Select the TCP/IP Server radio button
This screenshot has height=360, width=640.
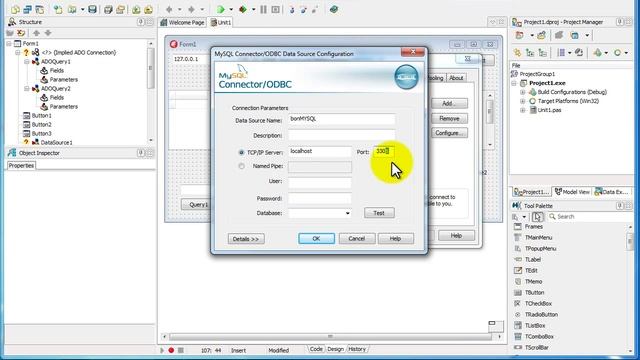point(241,152)
